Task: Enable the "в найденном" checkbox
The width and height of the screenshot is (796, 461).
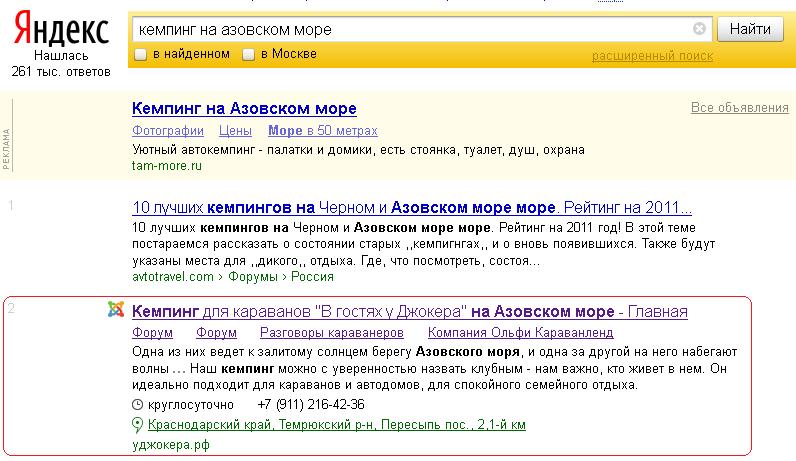Action: click(x=140, y=54)
